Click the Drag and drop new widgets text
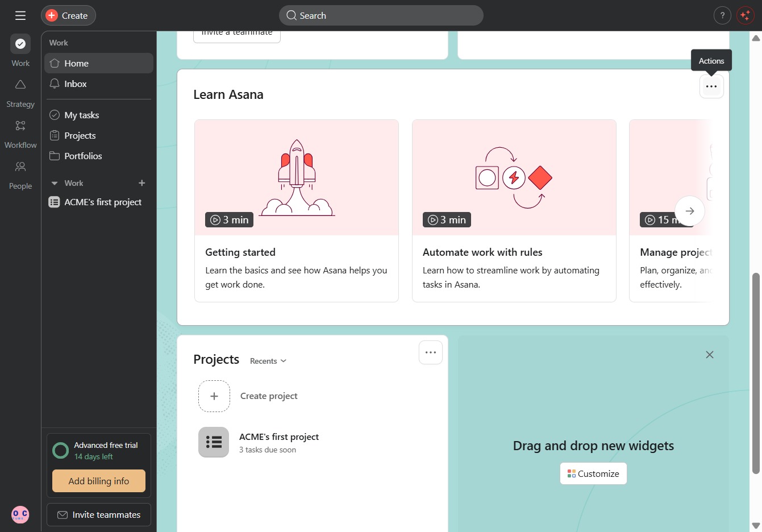The width and height of the screenshot is (762, 532). pos(593,446)
